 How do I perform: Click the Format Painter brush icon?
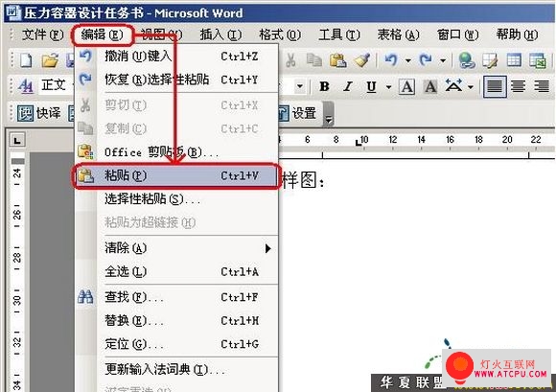click(361, 60)
